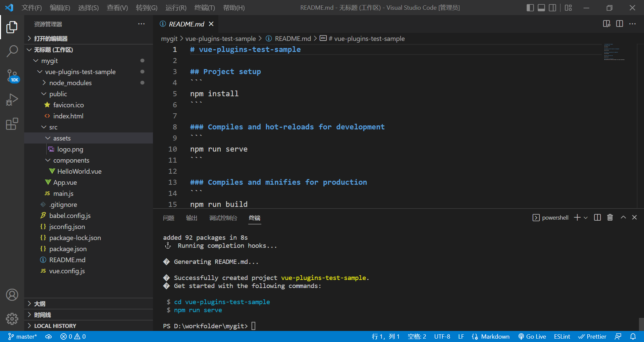Open the Extensions view
The width and height of the screenshot is (644, 342).
coord(12,124)
